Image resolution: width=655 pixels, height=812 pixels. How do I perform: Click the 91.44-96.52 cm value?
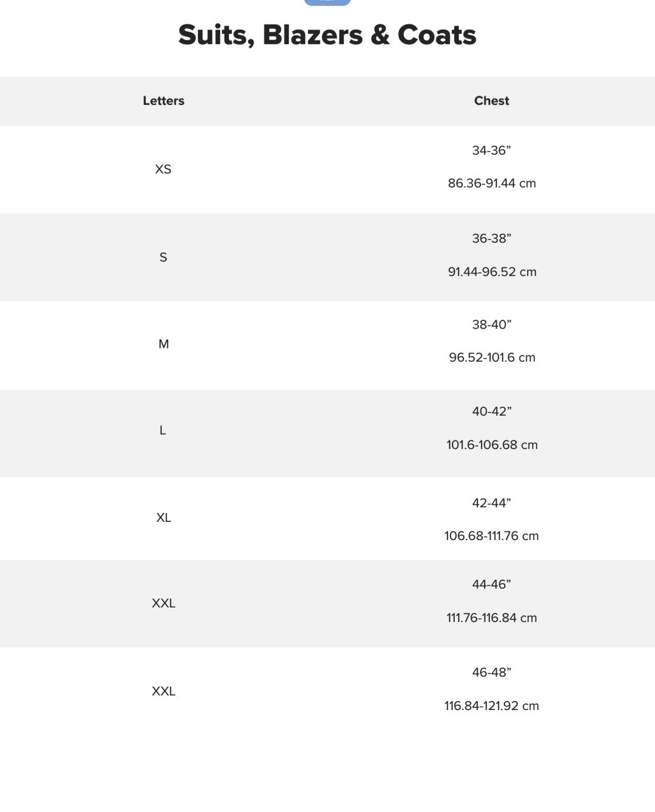[492, 272]
